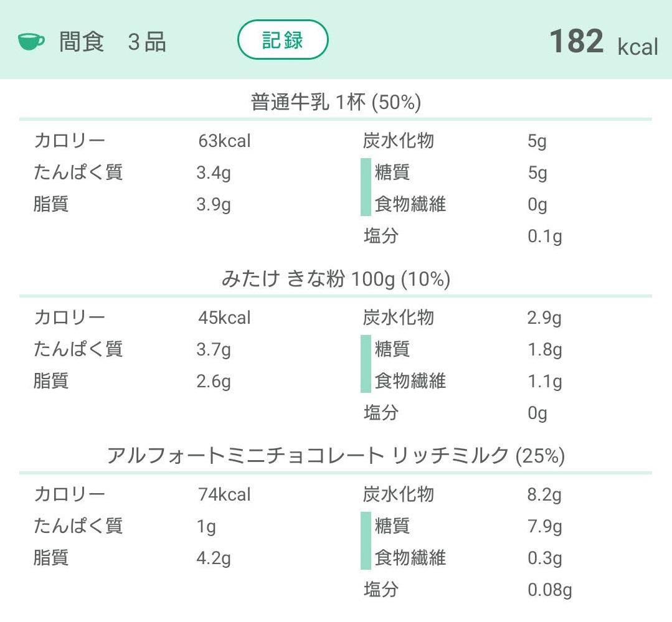Screen dimensions: 672x622
Task: Select the 間食 3品 header label
Action: (x=112, y=42)
